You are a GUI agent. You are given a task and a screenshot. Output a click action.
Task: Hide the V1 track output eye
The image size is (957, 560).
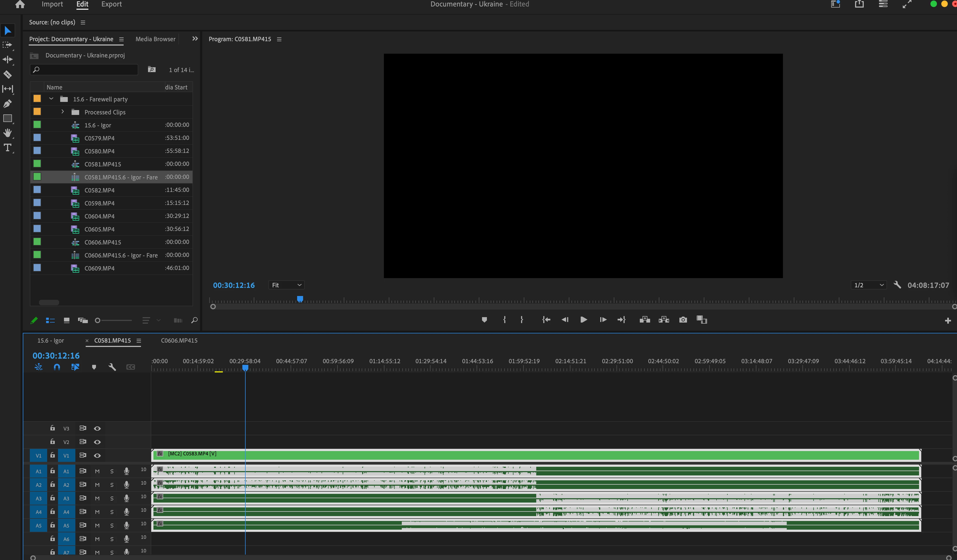coord(97,456)
